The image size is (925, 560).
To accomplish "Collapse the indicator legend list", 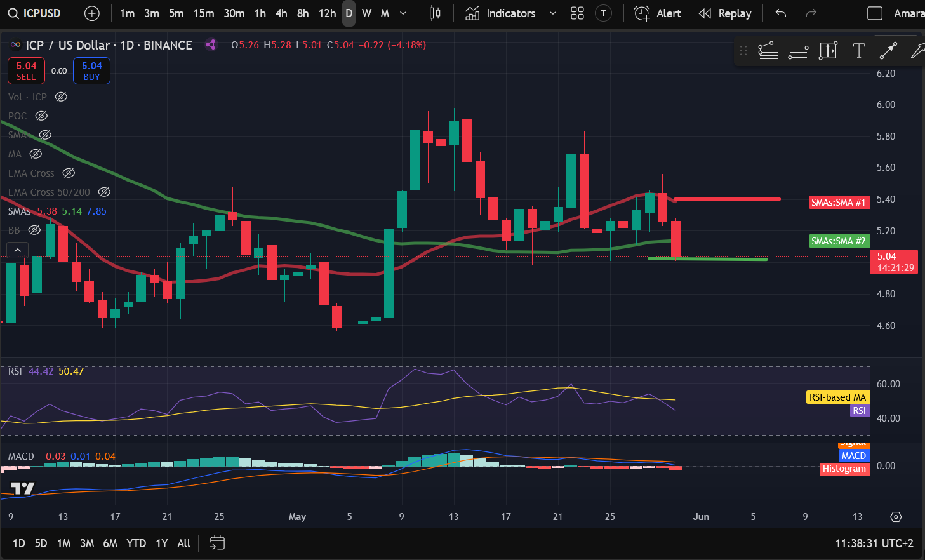I will tap(18, 250).
